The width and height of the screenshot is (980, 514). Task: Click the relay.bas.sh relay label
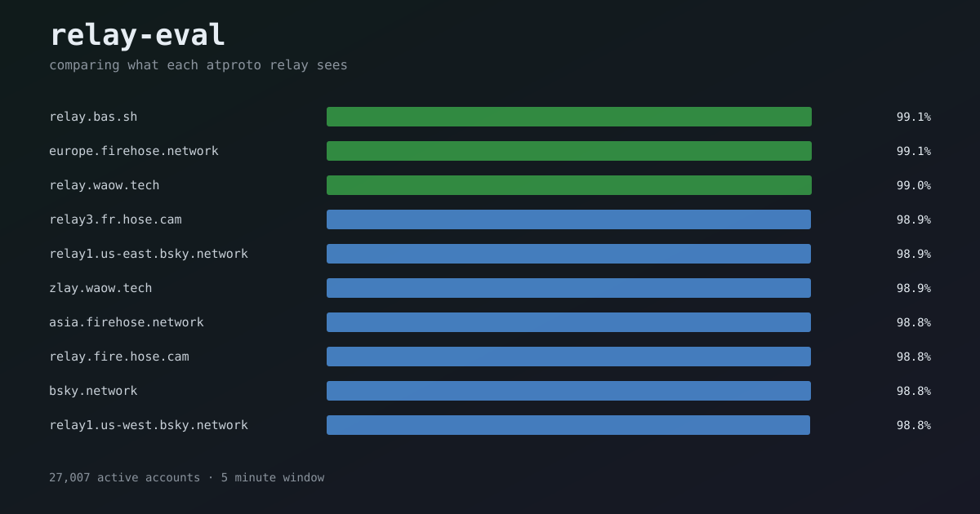pyautogui.click(x=93, y=117)
